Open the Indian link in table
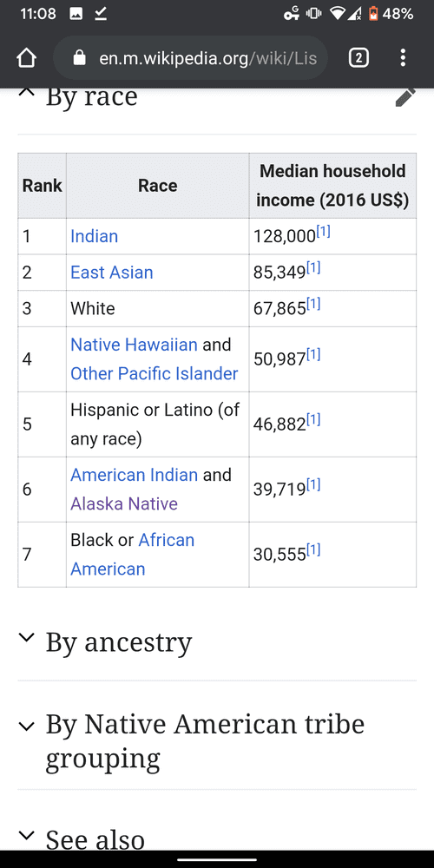434x868 pixels. [94, 236]
